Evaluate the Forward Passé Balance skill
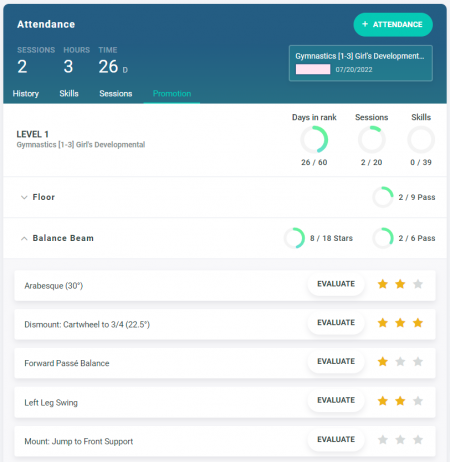This screenshot has width=450, height=462. [336, 361]
